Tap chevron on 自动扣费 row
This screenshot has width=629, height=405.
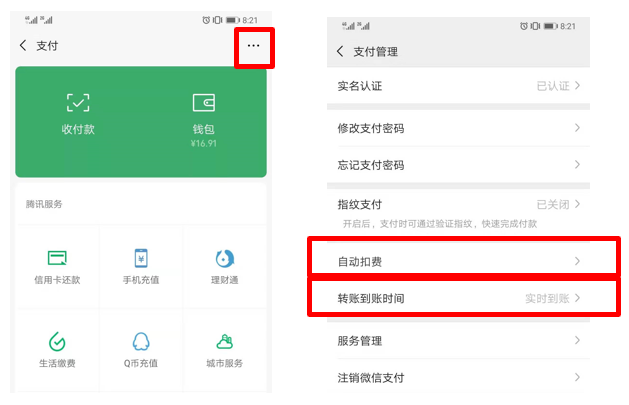click(x=577, y=261)
